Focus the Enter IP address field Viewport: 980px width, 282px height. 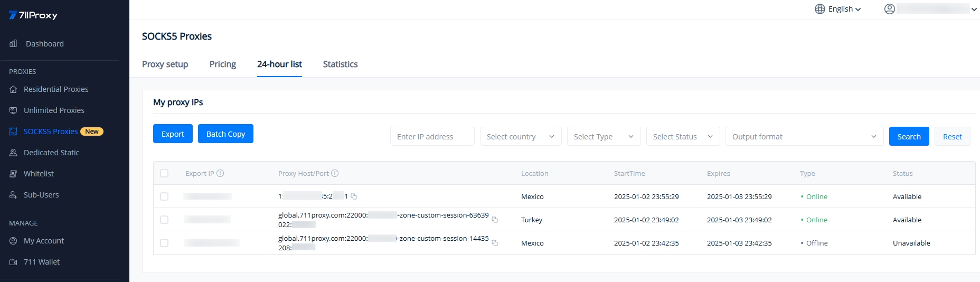[x=432, y=137]
